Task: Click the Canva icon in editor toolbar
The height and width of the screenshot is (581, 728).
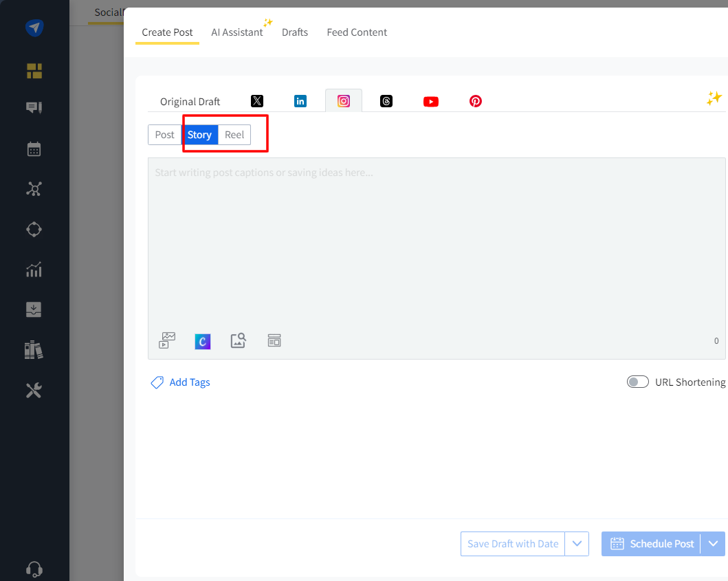Action: pos(202,341)
